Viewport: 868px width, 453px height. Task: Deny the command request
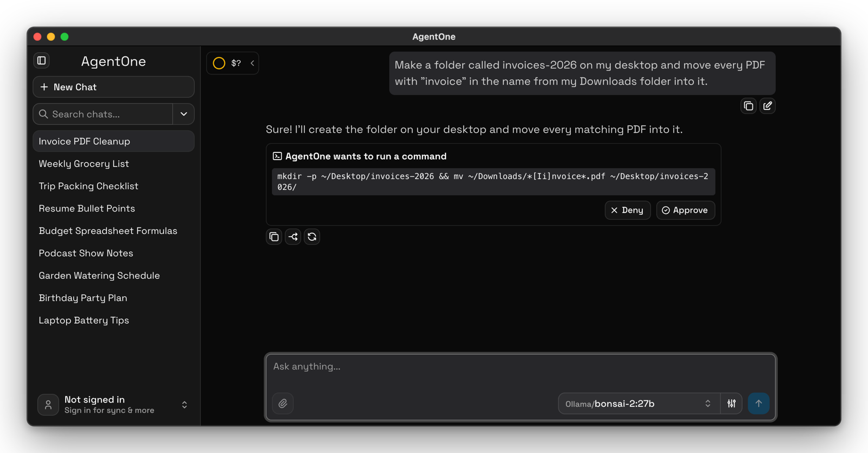coord(628,210)
